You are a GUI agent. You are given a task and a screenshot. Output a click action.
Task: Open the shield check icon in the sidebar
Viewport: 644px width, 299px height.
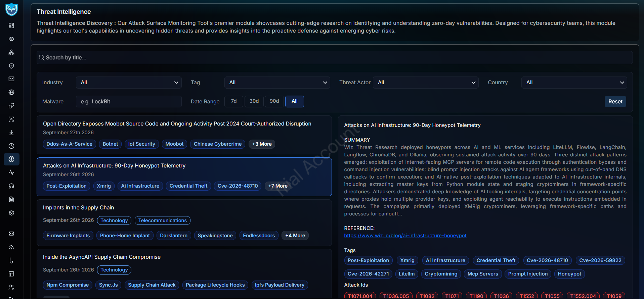point(11,66)
